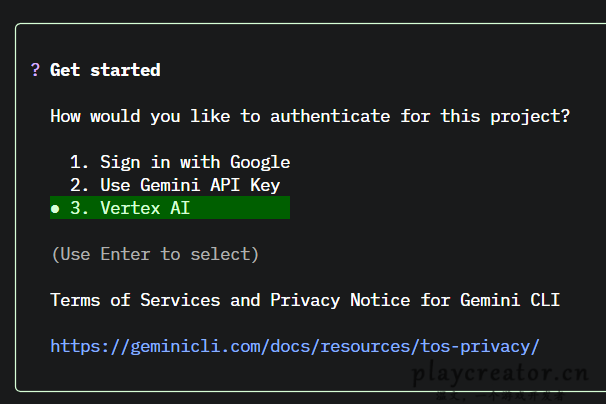Click the authentication question text
606x404 pixels.
point(310,116)
